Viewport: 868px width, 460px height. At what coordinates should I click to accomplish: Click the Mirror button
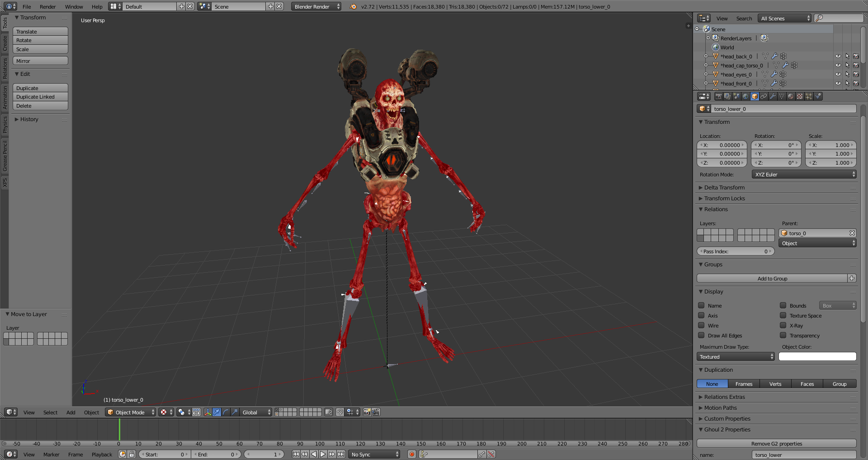pyautogui.click(x=40, y=61)
